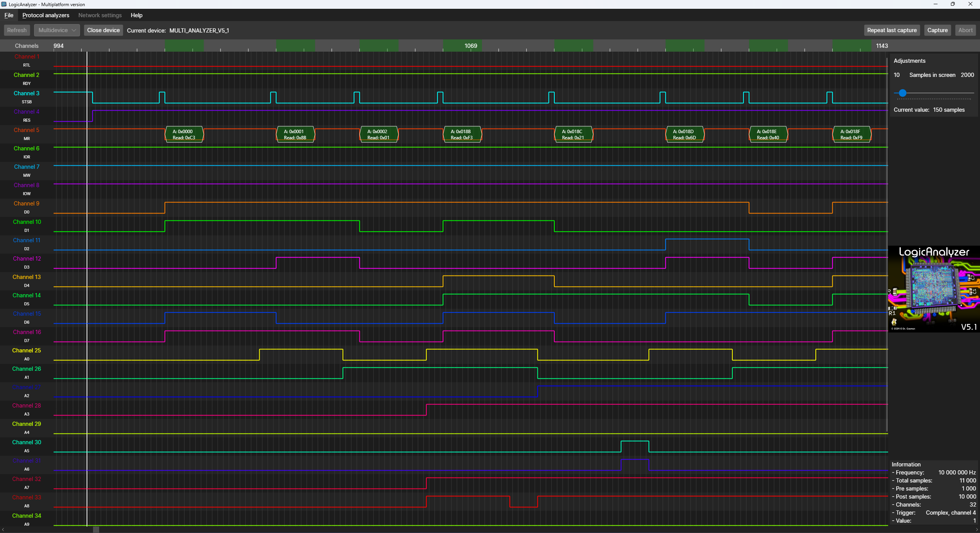980x533 pixels.
Task: Expand the Multidevice dropdown
Action: [x=57, y=30]
